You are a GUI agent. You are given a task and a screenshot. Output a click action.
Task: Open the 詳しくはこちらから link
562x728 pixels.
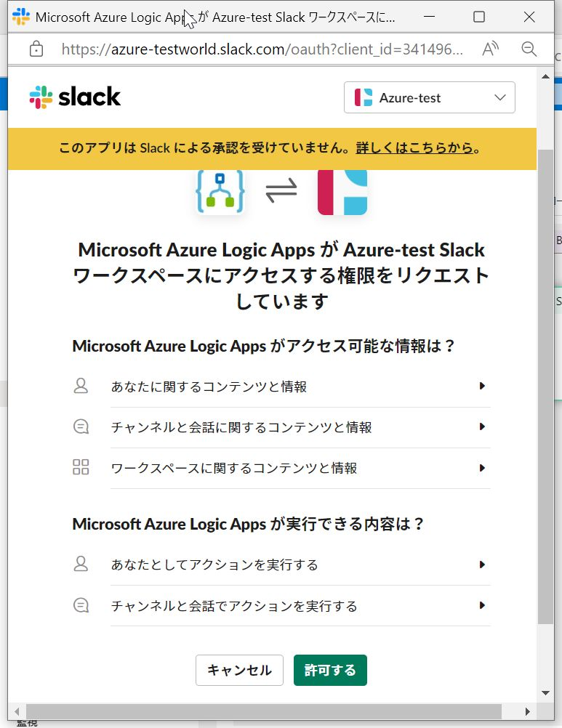[414, 148]
